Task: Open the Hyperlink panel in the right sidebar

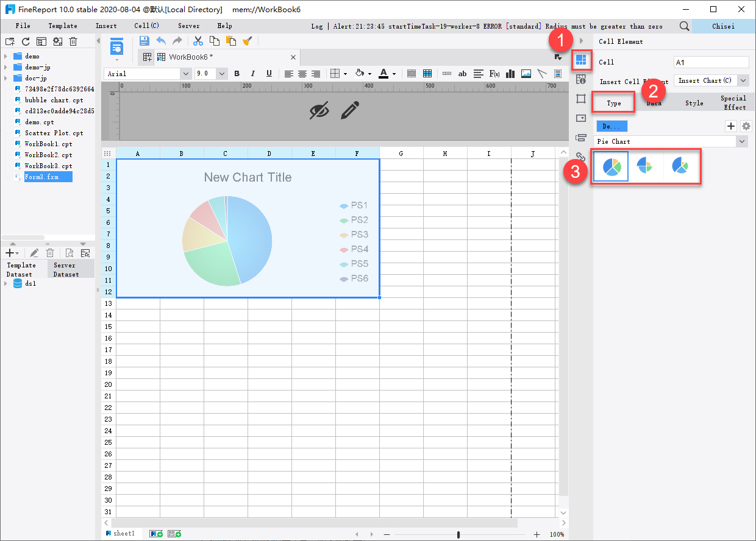Action: coord(581,157)
